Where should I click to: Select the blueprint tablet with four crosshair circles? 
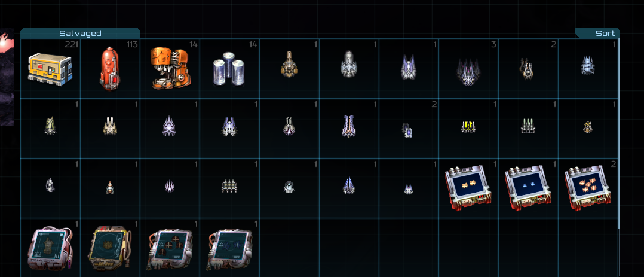click(170, 249)
